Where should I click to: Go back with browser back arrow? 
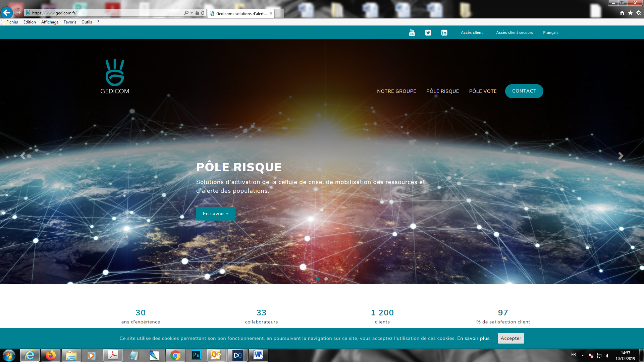tap(7, 13)
